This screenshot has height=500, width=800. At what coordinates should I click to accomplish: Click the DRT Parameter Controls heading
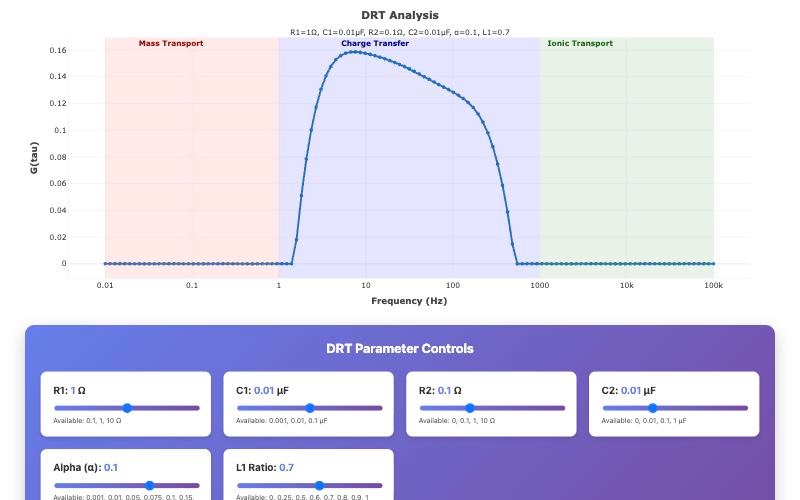(399, 348)
